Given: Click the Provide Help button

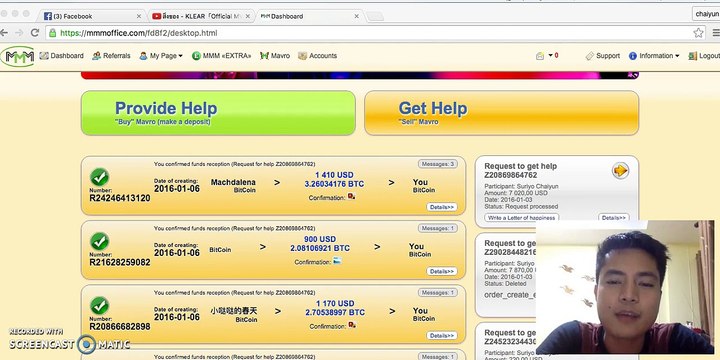Looking at the screenshot, I should tap(218, 113).
